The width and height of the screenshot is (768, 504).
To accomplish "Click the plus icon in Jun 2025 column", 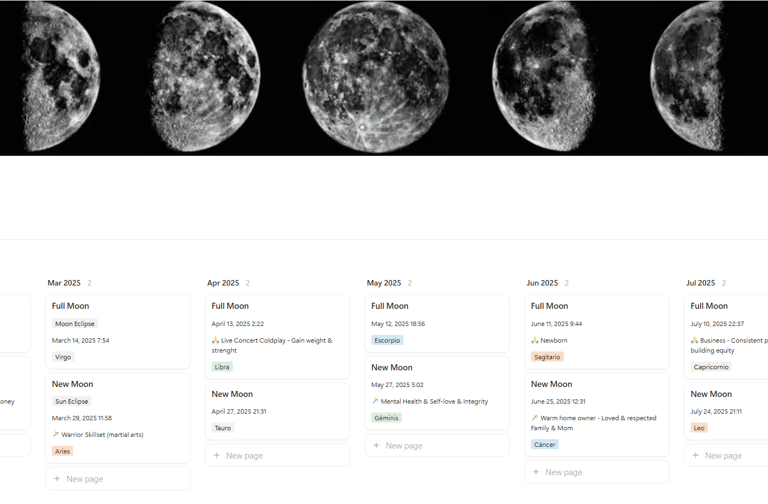I will click(x=536, y=472).
